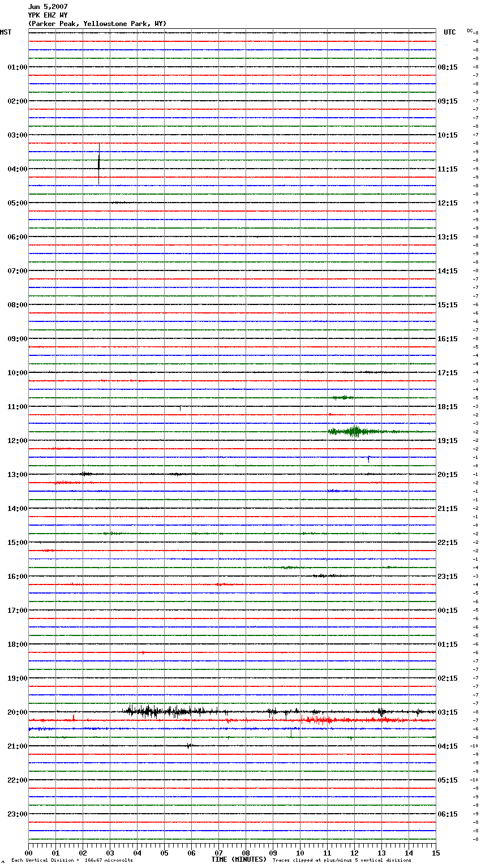The width and height of the screenshot is (481, 868).
Task: Click the black seismic event on the 20:00 trace
Action: (175, 711)
